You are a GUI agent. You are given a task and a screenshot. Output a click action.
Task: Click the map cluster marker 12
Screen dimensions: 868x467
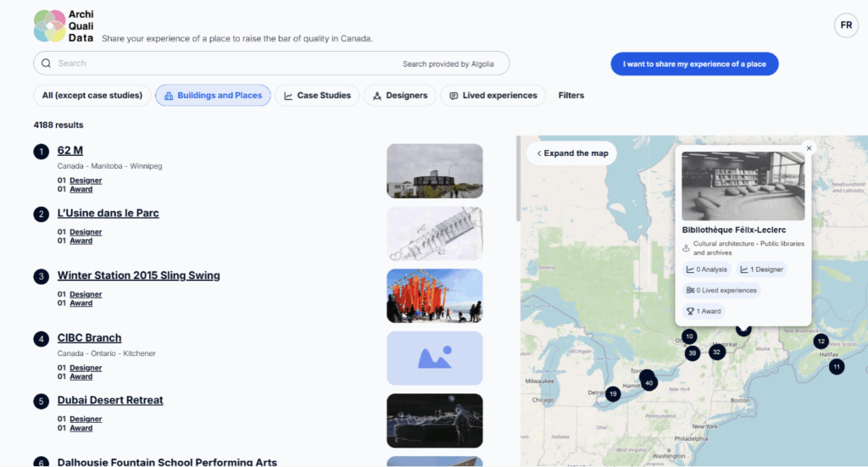pos(821,342)
